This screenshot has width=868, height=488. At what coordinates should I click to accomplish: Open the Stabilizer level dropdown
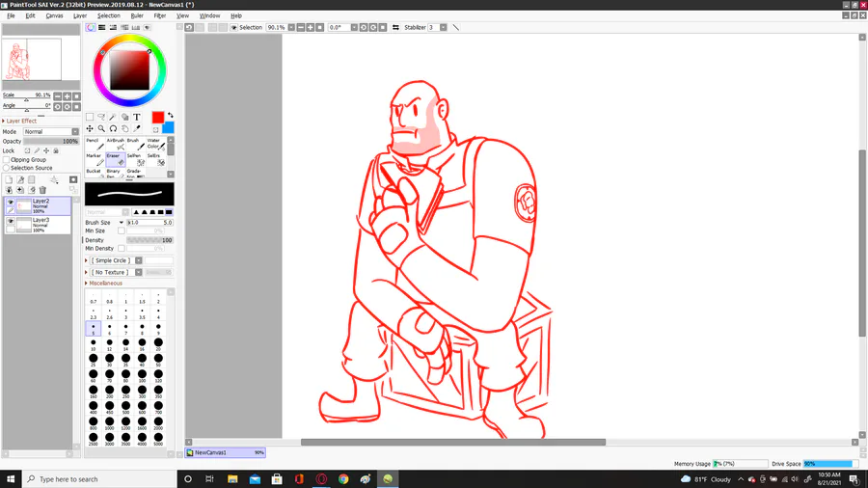(x=444, y=27)
